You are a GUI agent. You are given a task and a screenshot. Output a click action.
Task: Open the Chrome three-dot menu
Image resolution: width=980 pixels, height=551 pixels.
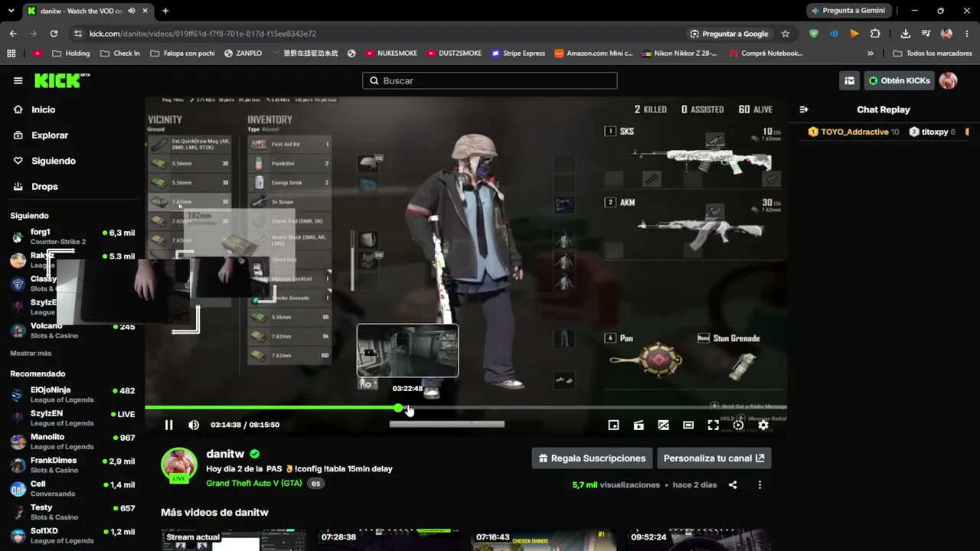click(966, 34)
